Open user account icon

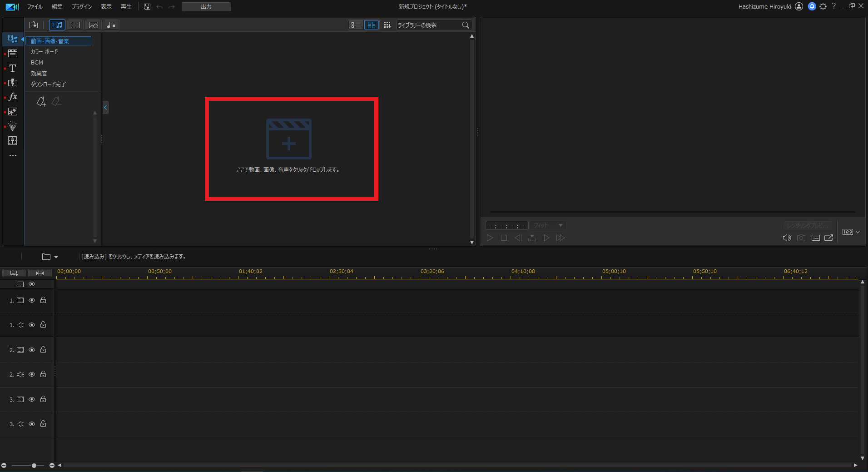[x=799, y=6]
